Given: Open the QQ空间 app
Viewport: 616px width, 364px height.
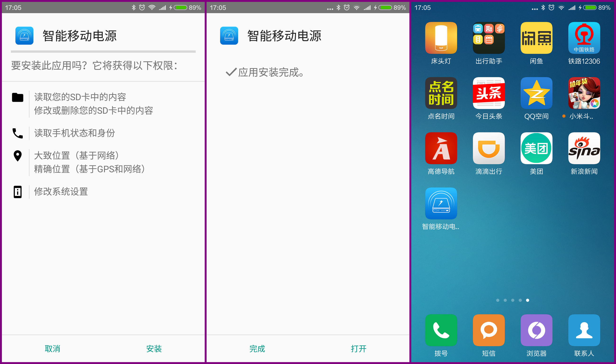Looking at the screenshot, I should point(536,93).
